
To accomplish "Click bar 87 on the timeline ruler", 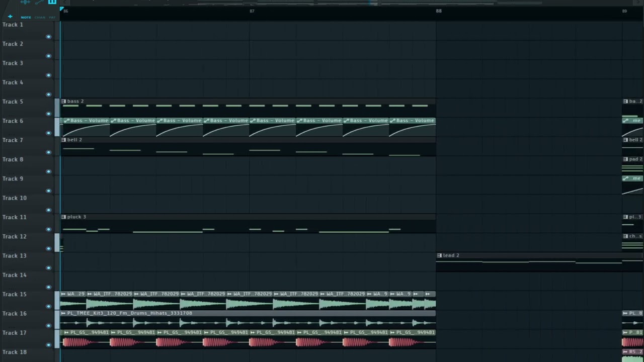I will [252, 11].
